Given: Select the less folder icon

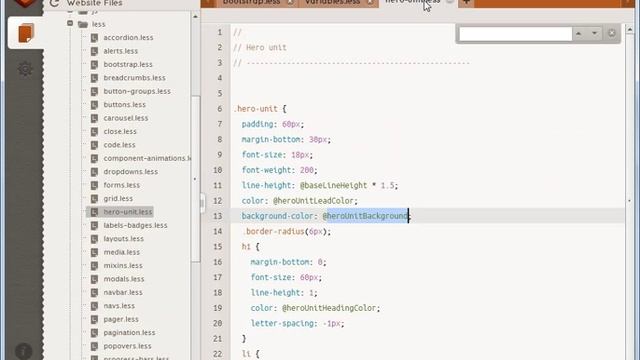Looking at the screenshot, I should (83, 24).
